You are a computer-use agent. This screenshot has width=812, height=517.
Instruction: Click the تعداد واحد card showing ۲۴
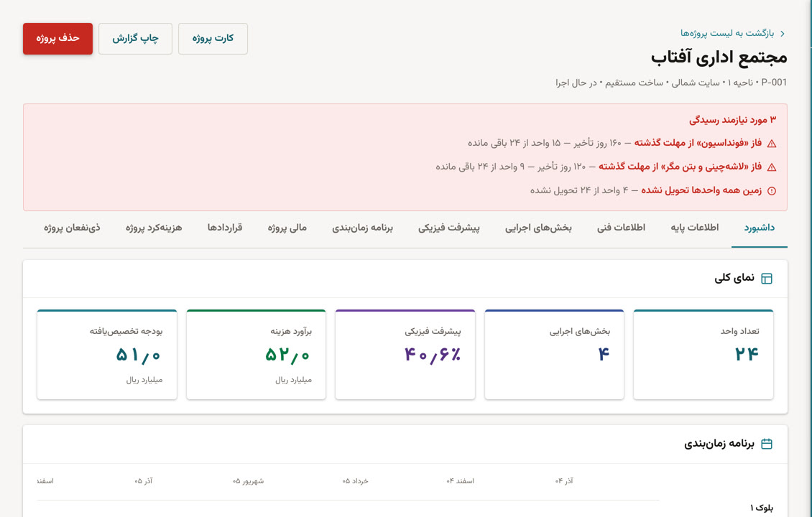click(x=703, y=355)
